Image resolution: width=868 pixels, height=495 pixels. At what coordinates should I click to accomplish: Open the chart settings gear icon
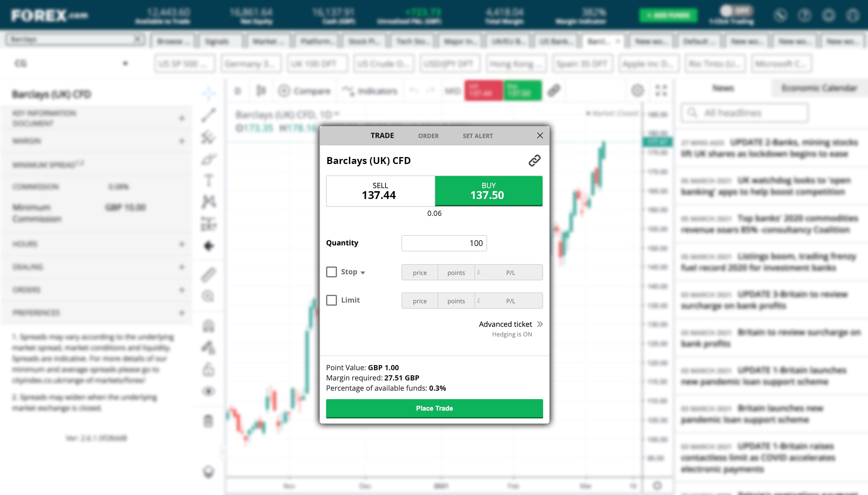638,91
